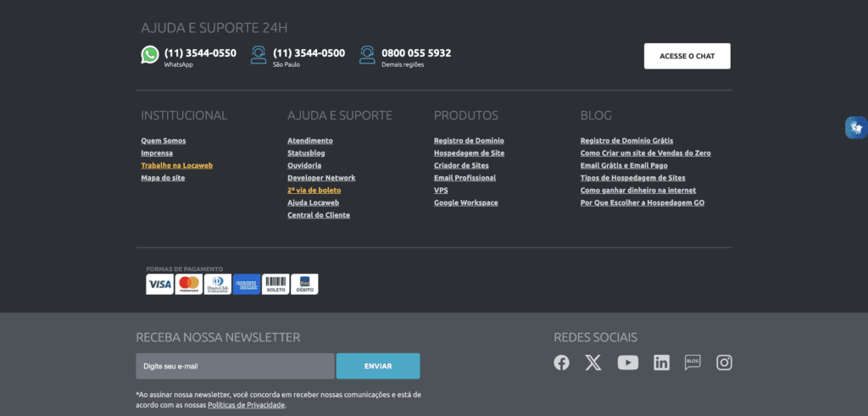Viewport: 868px width, 416px height.
Task: Open 2ª via de boleto link
Action: 314,191
